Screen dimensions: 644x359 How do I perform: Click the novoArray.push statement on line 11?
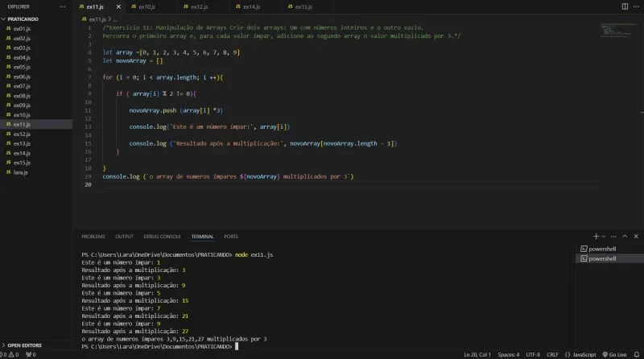tap(176, 110)
